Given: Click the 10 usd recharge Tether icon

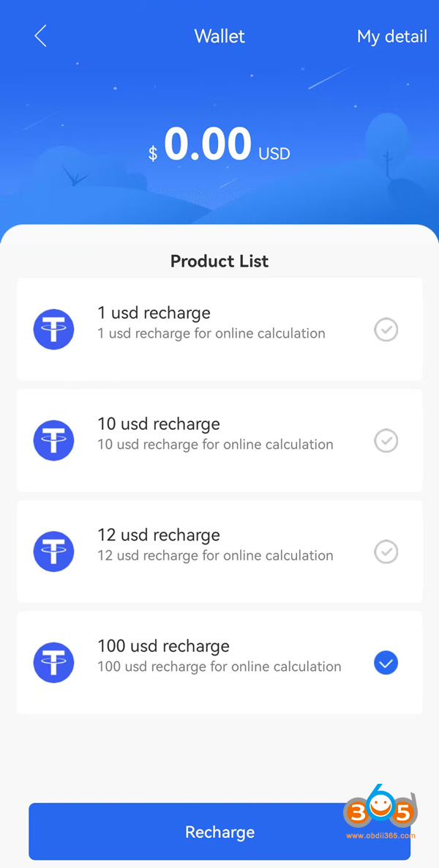Looking at the screenshot, I should click(x=53, y=440).
